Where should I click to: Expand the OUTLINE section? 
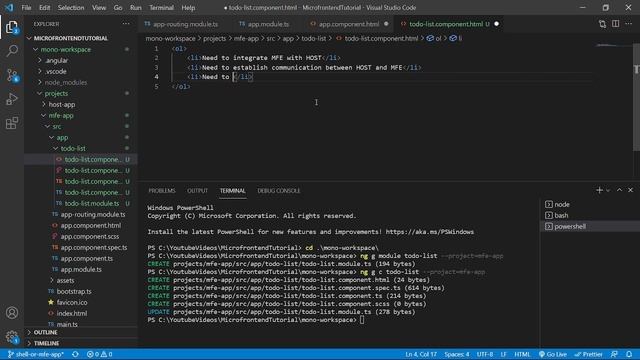tap(81, 332)
